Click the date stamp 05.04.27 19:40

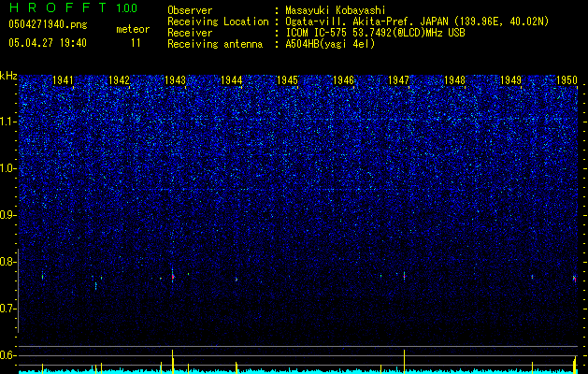pos(48,43)
